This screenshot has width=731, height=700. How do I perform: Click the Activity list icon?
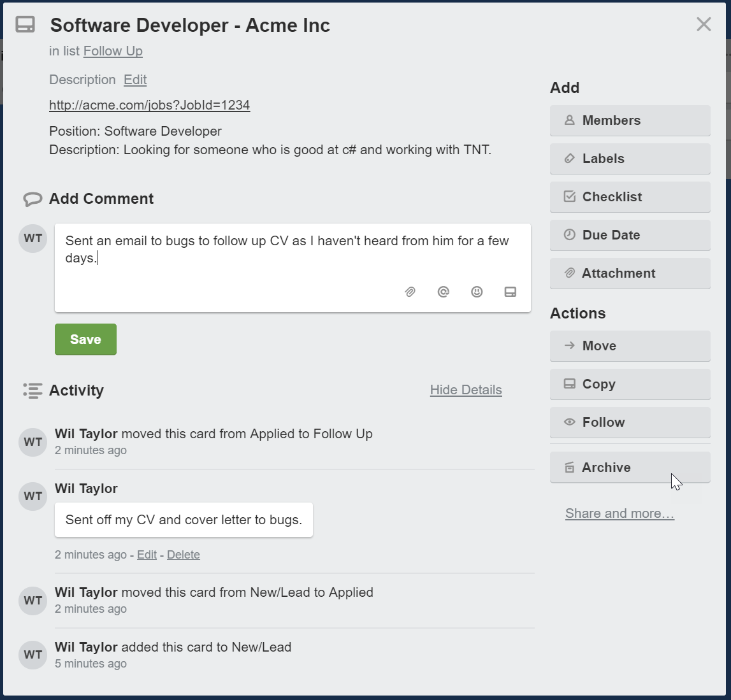click(33, 390)
